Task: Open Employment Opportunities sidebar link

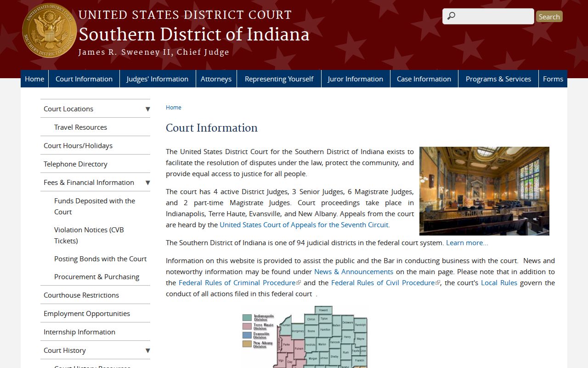Action: pyautogui.click(x=87, y=313)
